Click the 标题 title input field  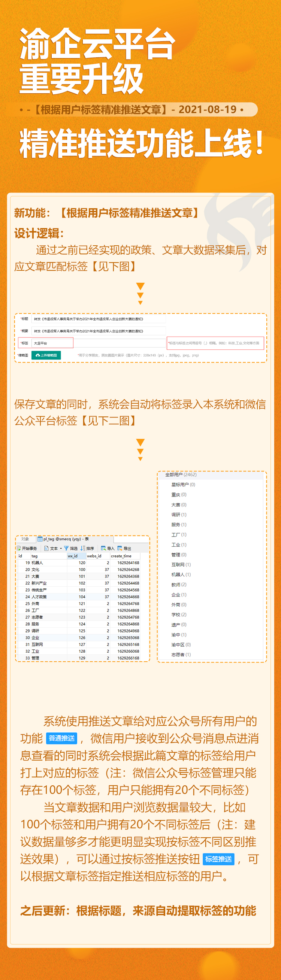pos(99,319)
